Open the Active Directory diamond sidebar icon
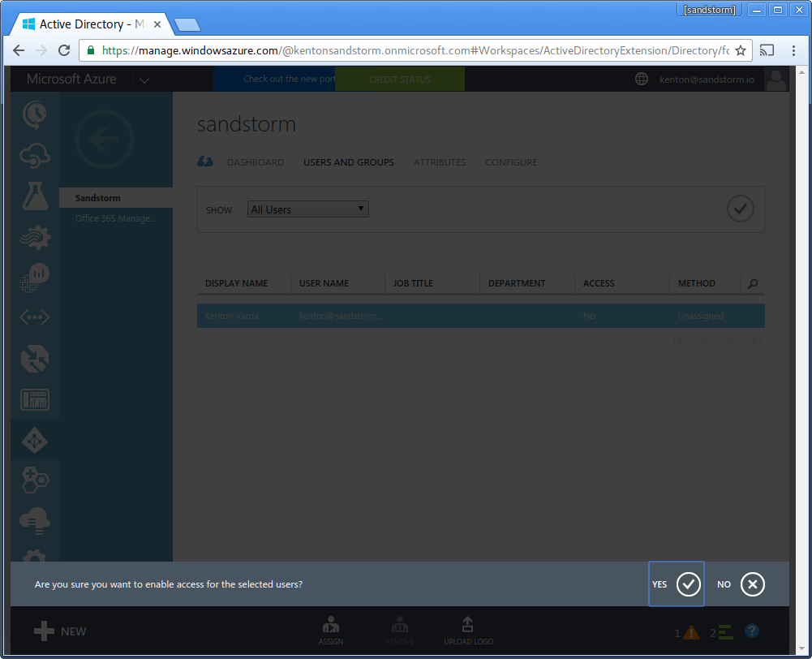812x659 pixels. [35, 441]
